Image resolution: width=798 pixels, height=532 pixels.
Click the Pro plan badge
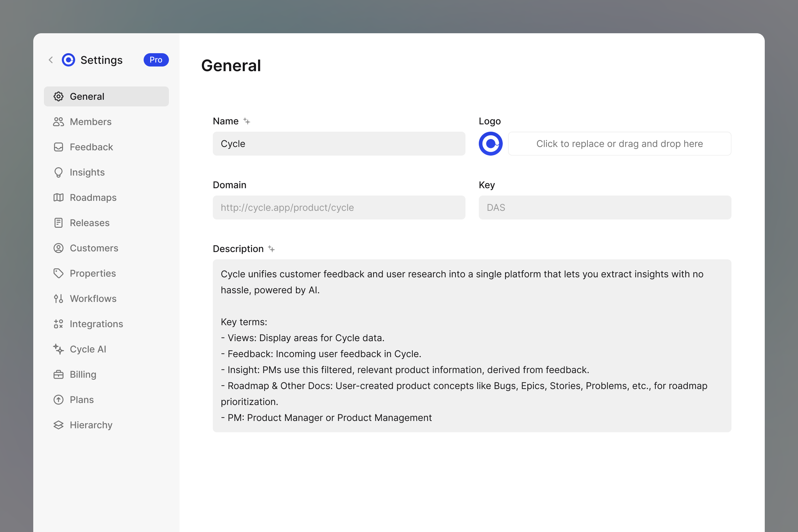156,60
